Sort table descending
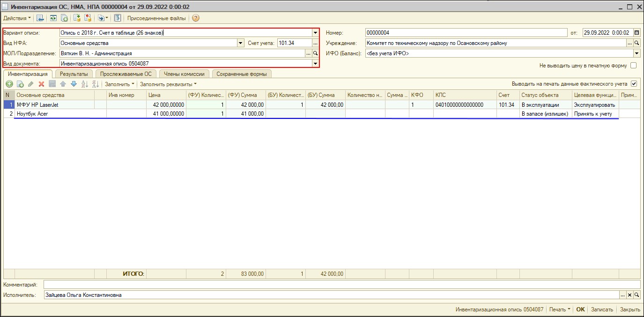 tap(95, 84)
